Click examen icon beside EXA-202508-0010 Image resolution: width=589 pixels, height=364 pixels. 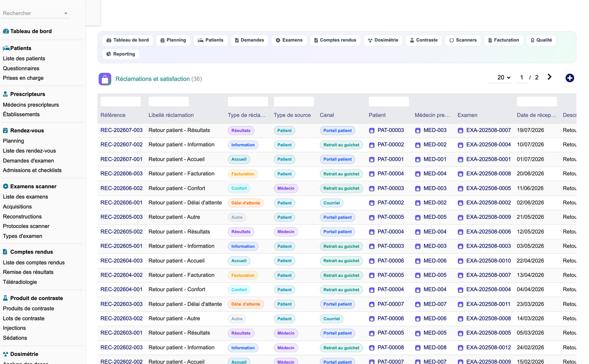pyautogui.click(x=461, y=261)
